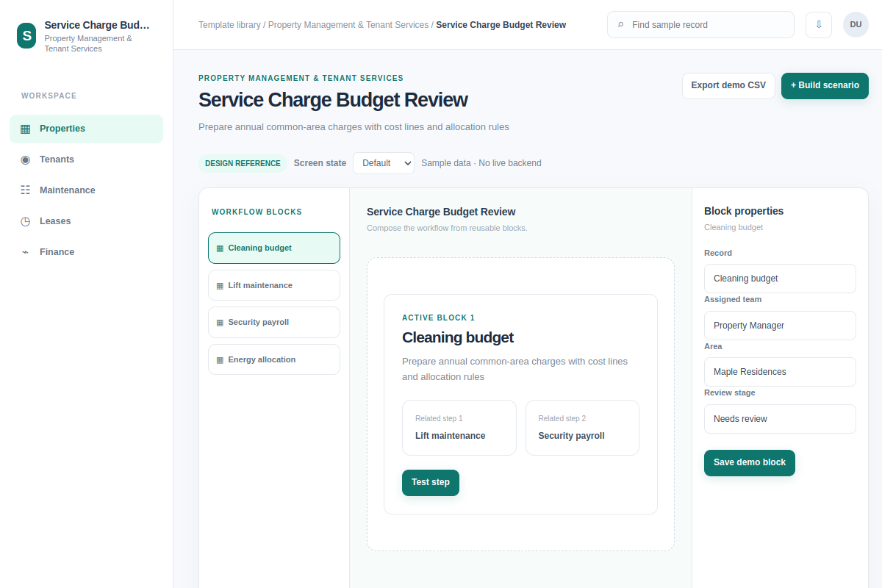Open Related step 1 Lift maintenance card
882x588 pixels.
459,428
